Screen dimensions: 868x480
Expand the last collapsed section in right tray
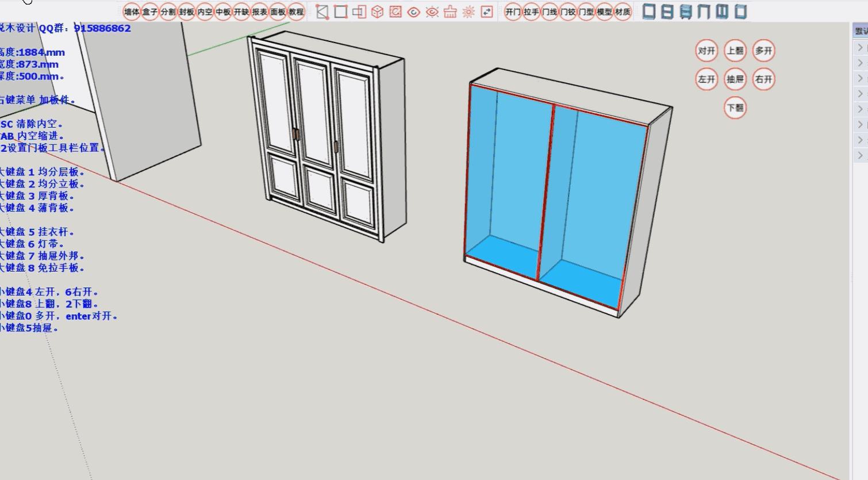860,155
